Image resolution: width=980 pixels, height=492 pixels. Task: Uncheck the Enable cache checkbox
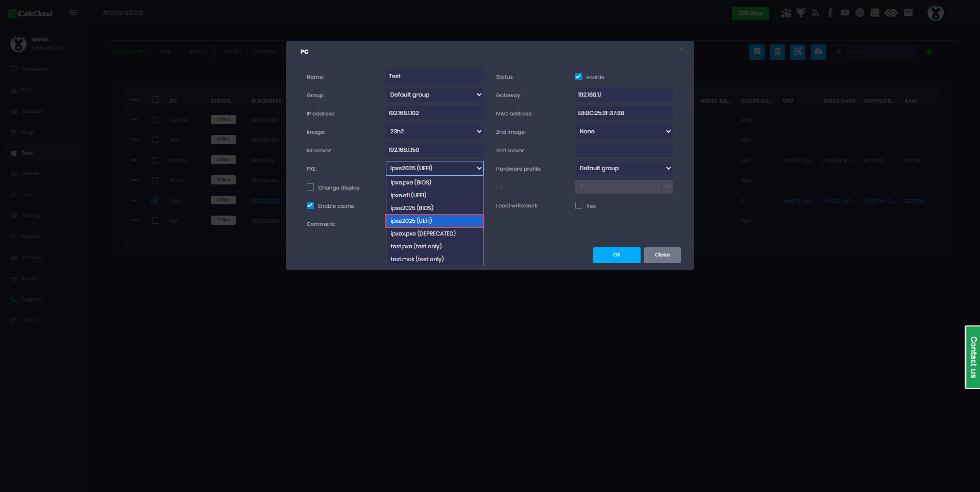pos(310,206)
